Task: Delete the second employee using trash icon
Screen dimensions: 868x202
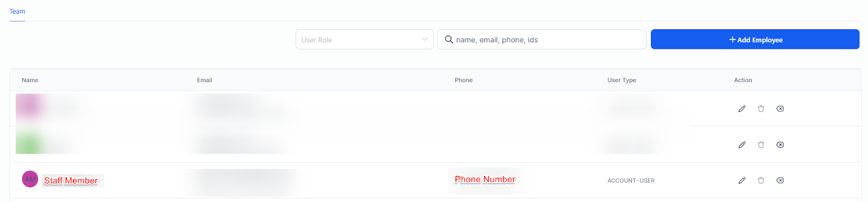Action: click(x=761, y=144)
